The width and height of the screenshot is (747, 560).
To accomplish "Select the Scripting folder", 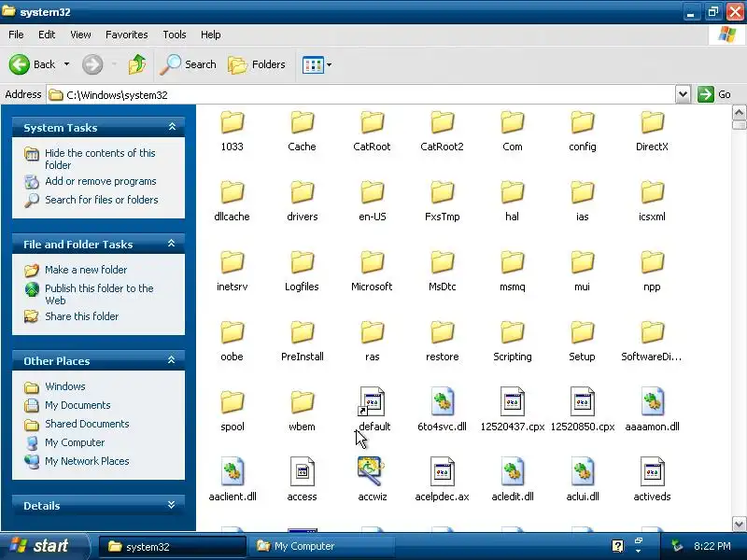I will click(512, 342).
